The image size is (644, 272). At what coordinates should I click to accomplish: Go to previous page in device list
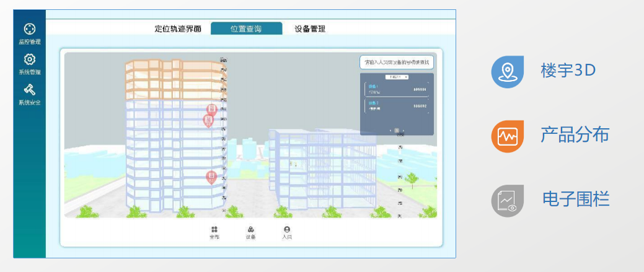tap(390, 131)
